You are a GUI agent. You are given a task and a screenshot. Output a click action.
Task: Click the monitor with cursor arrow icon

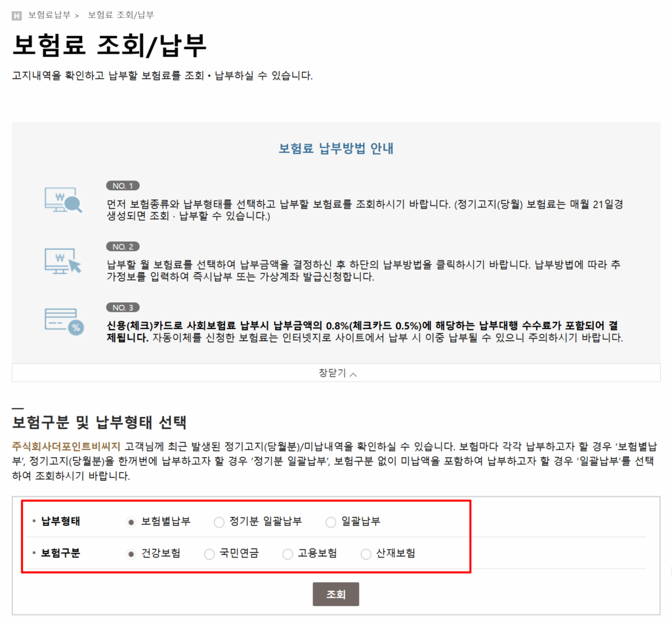[63, 260]
